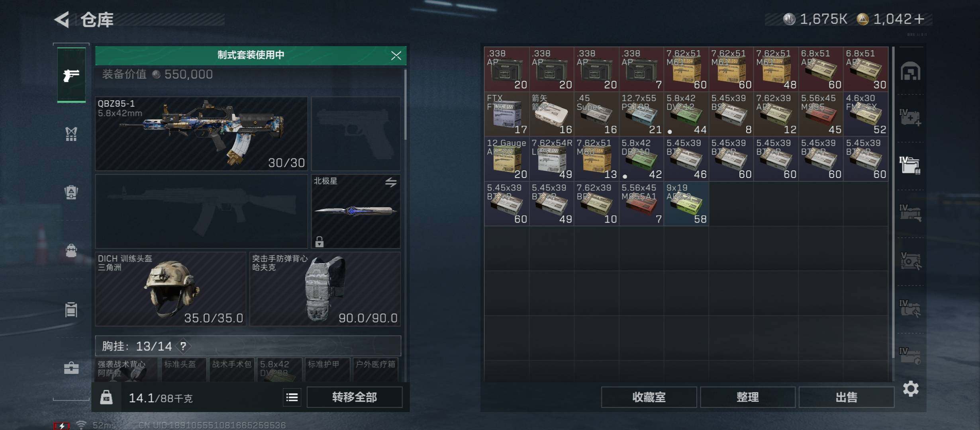Screen dimensions: 980x430
Task: Select the 9x19 ammo stack of 58
Action: 686,204
